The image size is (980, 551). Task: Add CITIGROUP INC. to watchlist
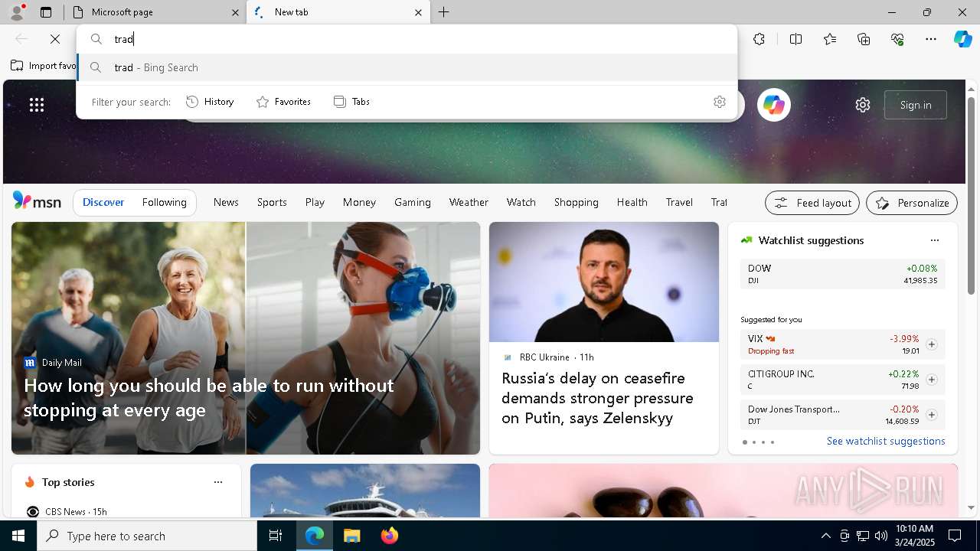pos(931,380)
